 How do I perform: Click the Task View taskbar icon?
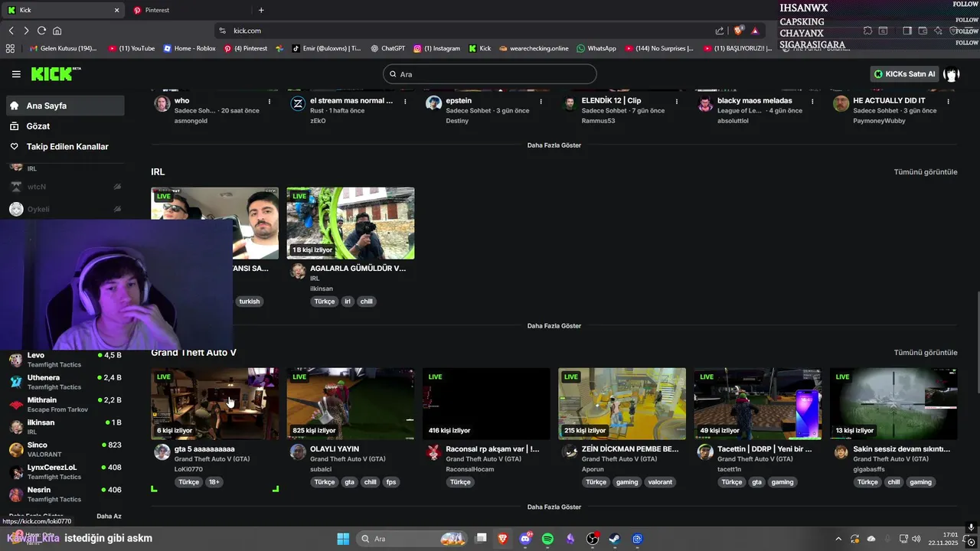click(x=481, y=539)
